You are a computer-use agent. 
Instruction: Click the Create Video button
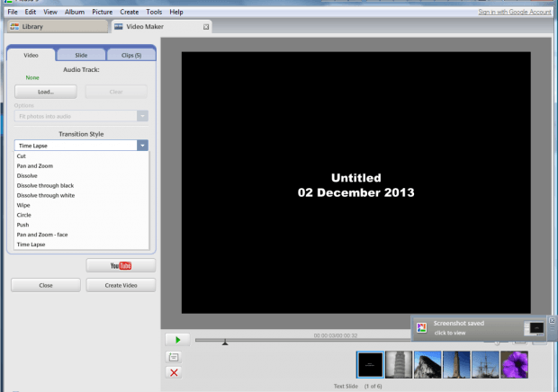pos(121,285)
